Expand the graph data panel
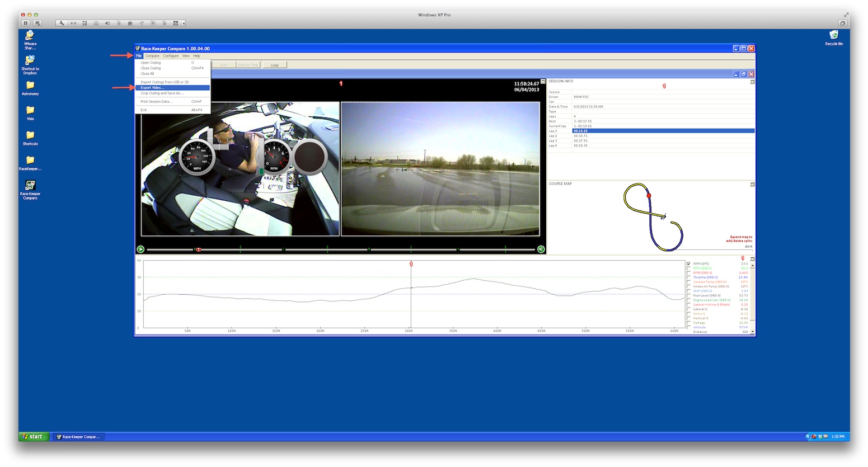This screenshot has width=868, height=467. pyautogui.click(x=752, y=259)
